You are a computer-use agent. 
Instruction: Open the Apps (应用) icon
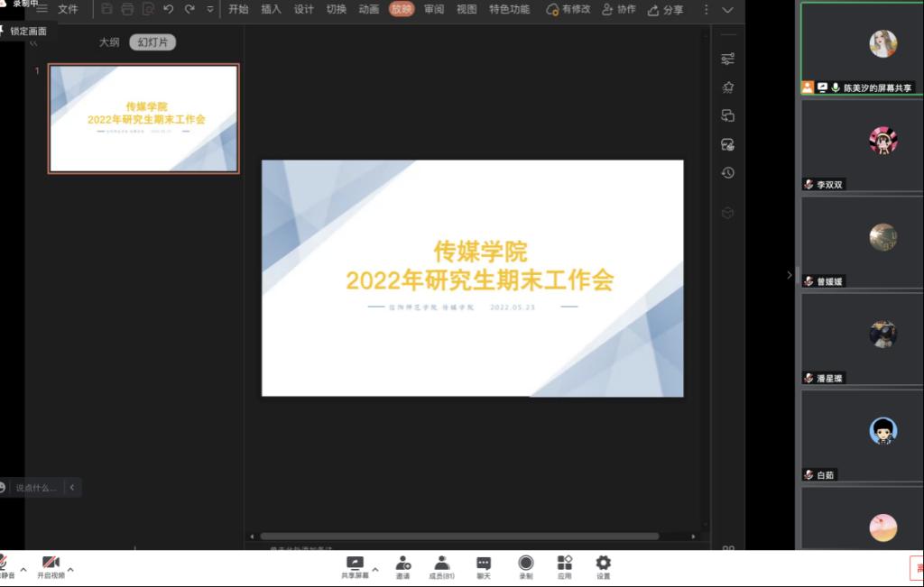point(564,563)
